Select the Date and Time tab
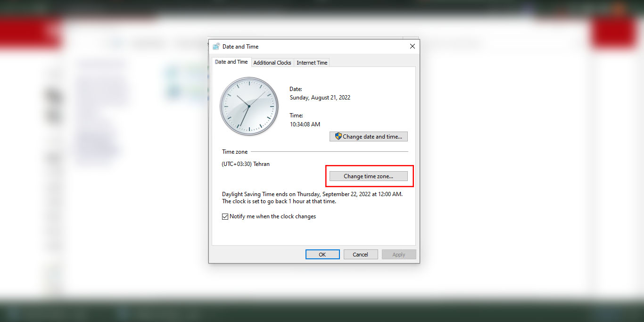Viewport: 644px width, 322px height. (231, 62)
